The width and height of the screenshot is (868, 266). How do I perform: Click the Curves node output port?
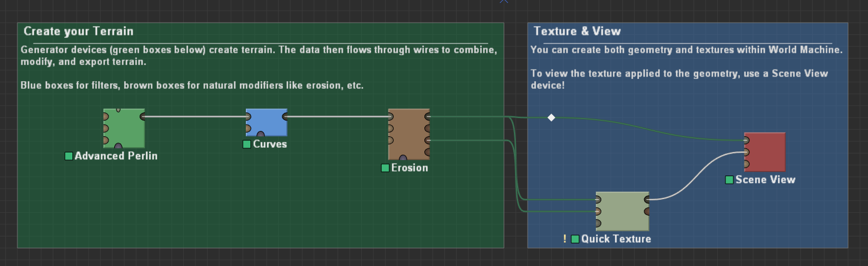[285, 116]
